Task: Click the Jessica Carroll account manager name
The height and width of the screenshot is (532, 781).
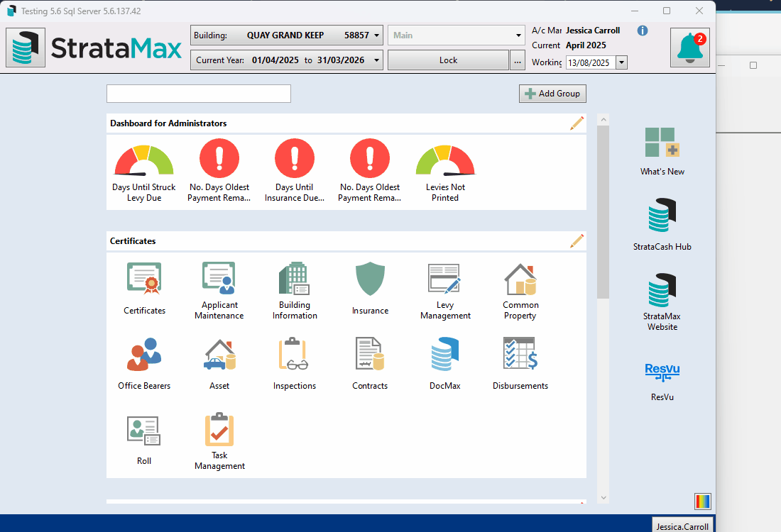Action: (593, 31)
